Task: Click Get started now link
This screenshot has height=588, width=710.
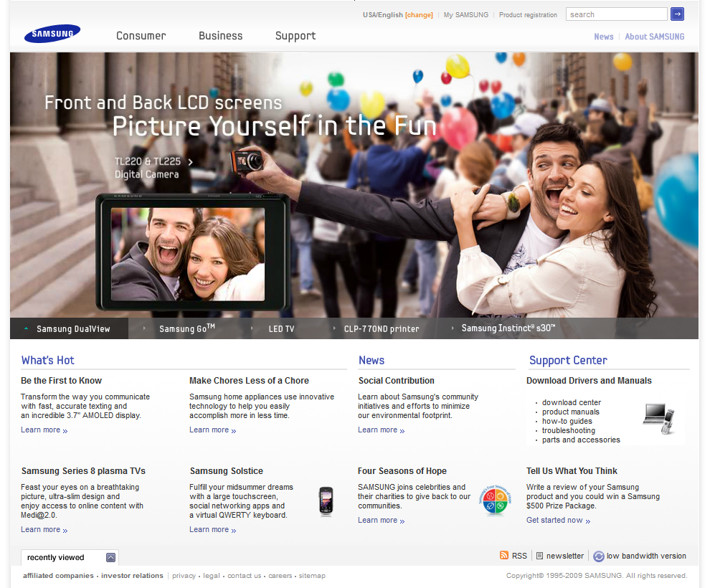Action: pyautogui.click(x=558, y=521)
